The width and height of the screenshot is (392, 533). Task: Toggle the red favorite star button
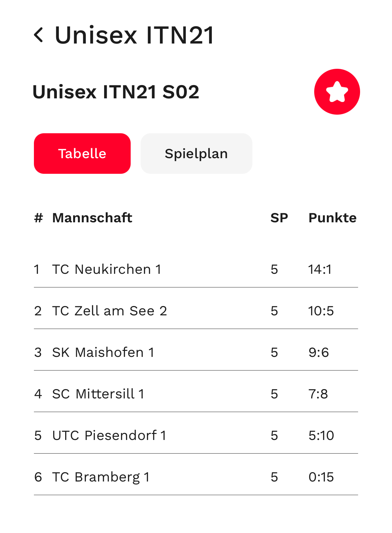(337, 92)
